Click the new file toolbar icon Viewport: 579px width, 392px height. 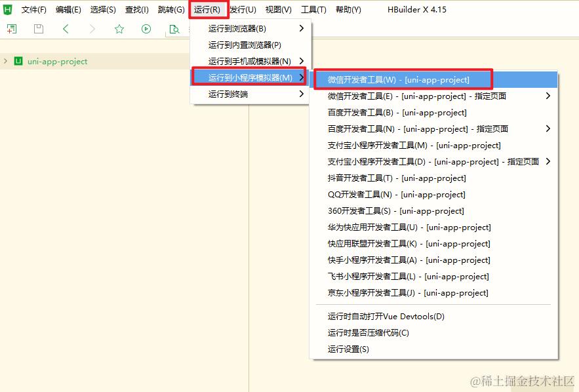pyautogui.click(x=12, y=29)
